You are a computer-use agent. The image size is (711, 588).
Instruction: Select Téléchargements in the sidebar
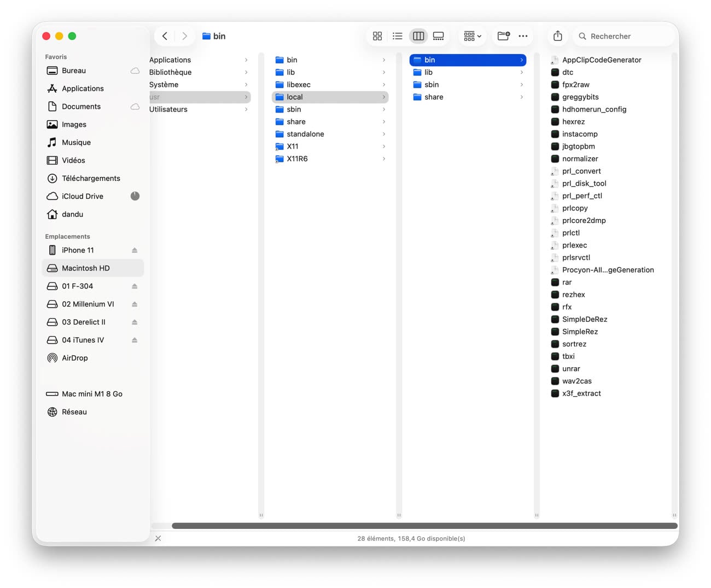[91, 178]
